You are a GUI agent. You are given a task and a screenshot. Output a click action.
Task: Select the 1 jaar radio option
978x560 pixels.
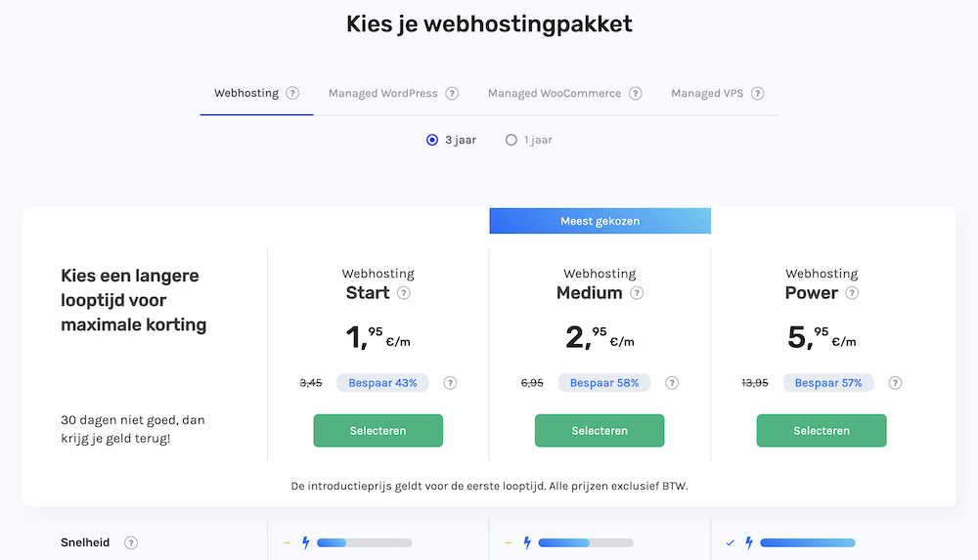pos(511,140)
